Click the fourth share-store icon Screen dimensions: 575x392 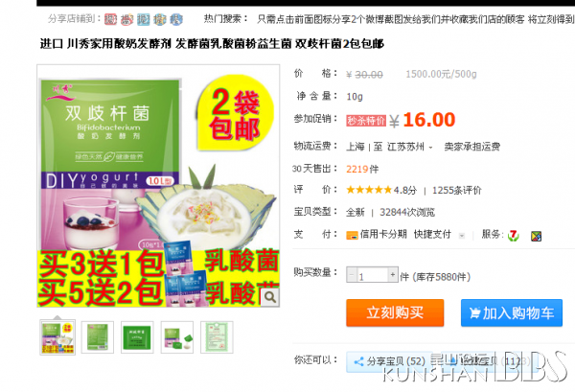pos(160,19)
